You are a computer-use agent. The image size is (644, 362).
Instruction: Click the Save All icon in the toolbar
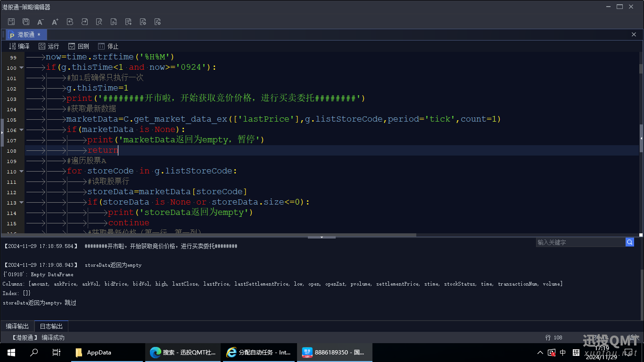(26, 22)
